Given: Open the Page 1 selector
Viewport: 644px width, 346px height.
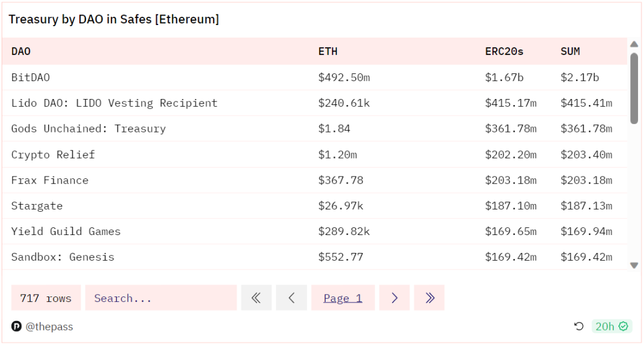Looking at the screenshot, I should click(x=343, y=298).
